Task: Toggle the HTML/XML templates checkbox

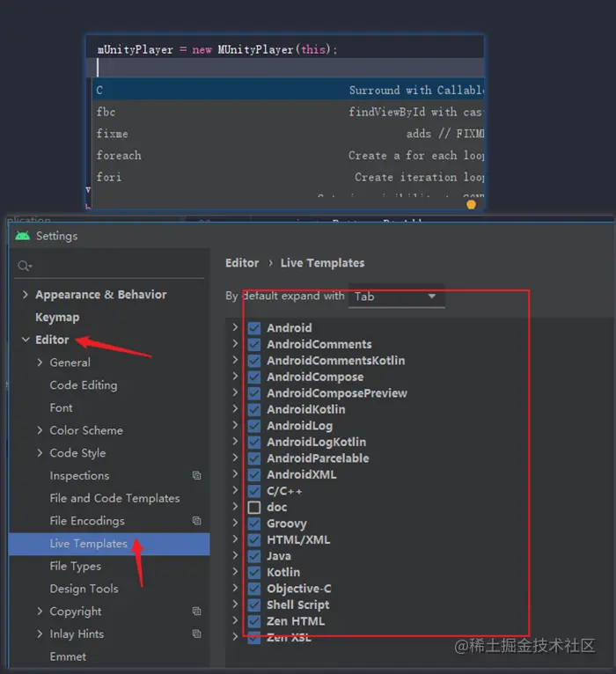Action: [254, 540]
